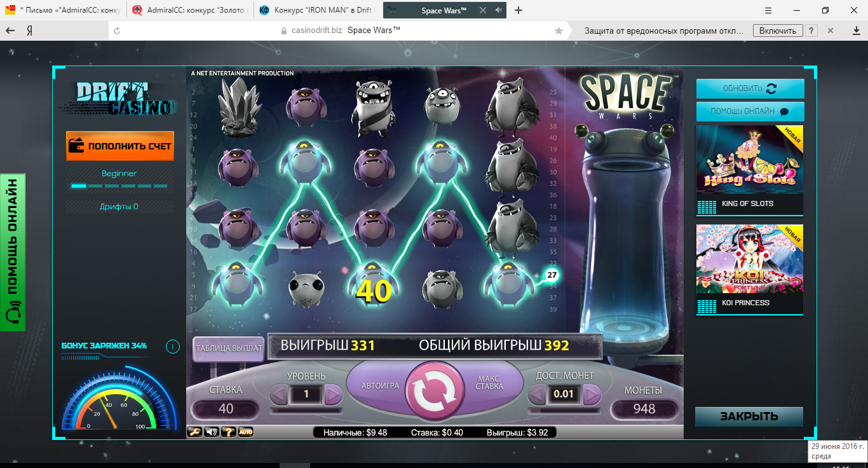Click ПОПОЛНИТЬ СЧЕТ deposit button

(120, 146)
